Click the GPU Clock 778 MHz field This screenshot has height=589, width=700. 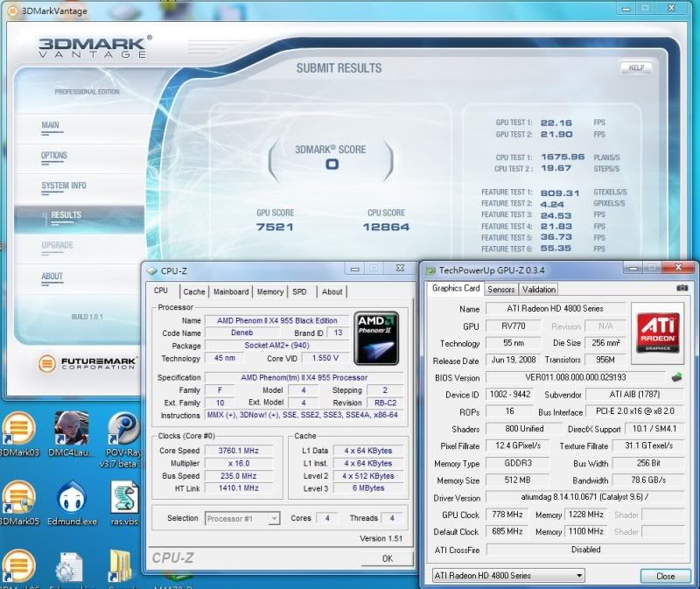click(507, 515)
